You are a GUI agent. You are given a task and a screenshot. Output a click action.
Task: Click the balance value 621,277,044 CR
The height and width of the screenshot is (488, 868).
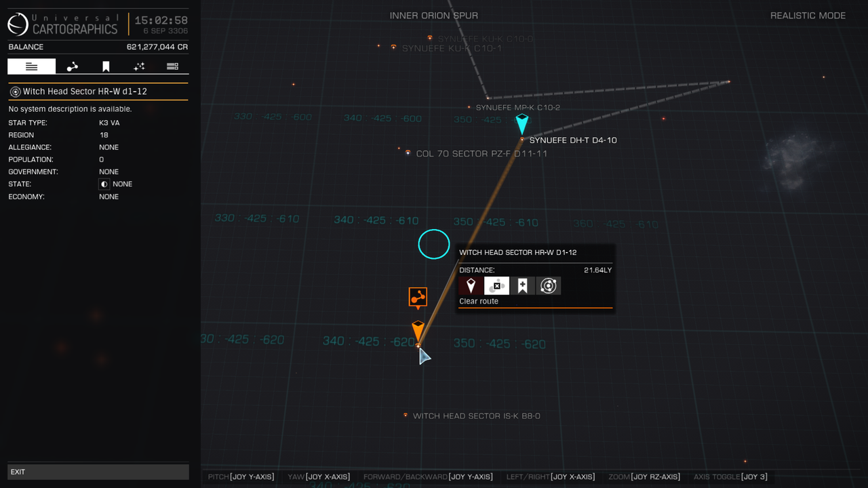tap(157, 47)
